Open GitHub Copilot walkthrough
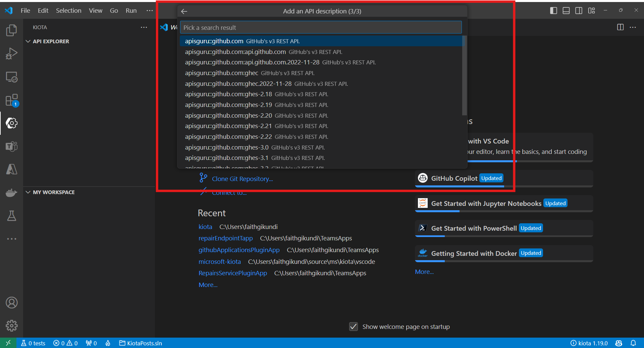The height and width of the screenshot is (348, 644). pyautogui.click(x=504, y=178)
